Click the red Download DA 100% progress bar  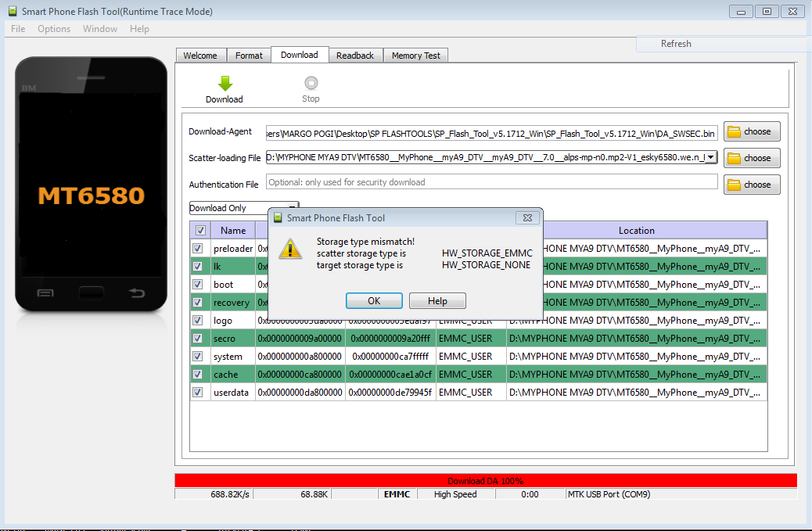click(486, 481)
